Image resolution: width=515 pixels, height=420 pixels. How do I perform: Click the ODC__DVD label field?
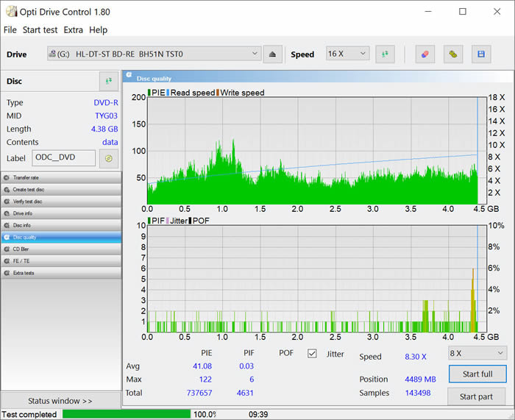[63, 158]
